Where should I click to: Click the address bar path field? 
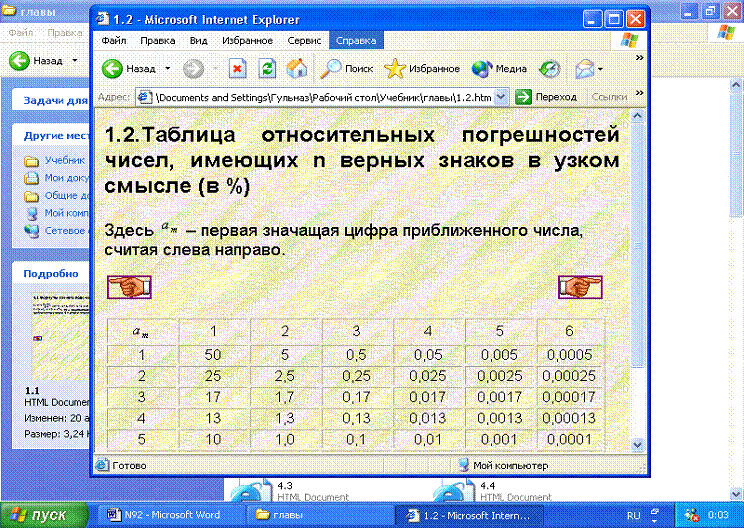tap(330, 97)
